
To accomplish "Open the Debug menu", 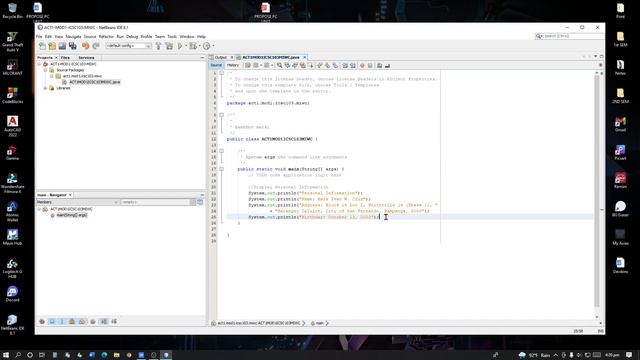I will tap(132, 37).
